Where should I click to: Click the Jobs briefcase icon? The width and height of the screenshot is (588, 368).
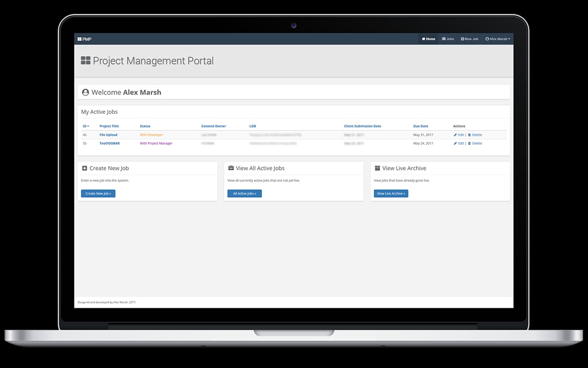(x=444, y=39)
